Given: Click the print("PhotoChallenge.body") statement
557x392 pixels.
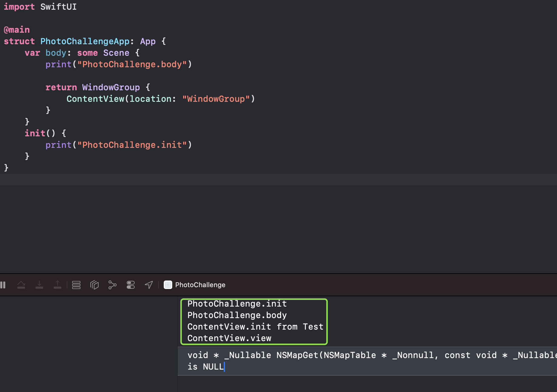Looking at the screenshot, I should tap(119, 64).
